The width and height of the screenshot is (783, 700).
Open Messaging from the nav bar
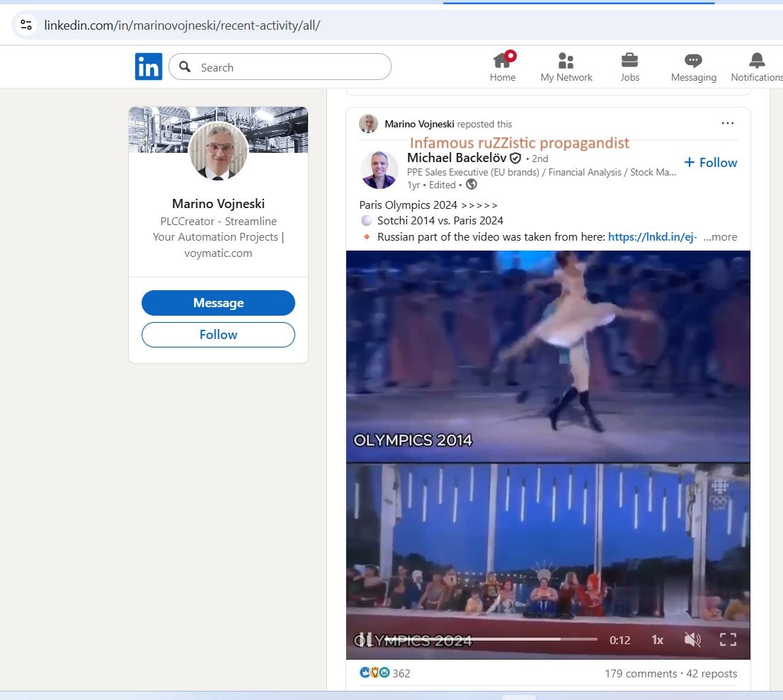coord(694,67)
